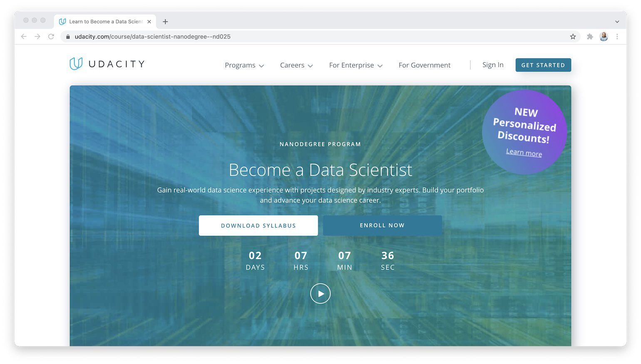Click the padlock icon in the address bar
Screen dimensions: 641x364
(x=68, y=37)
